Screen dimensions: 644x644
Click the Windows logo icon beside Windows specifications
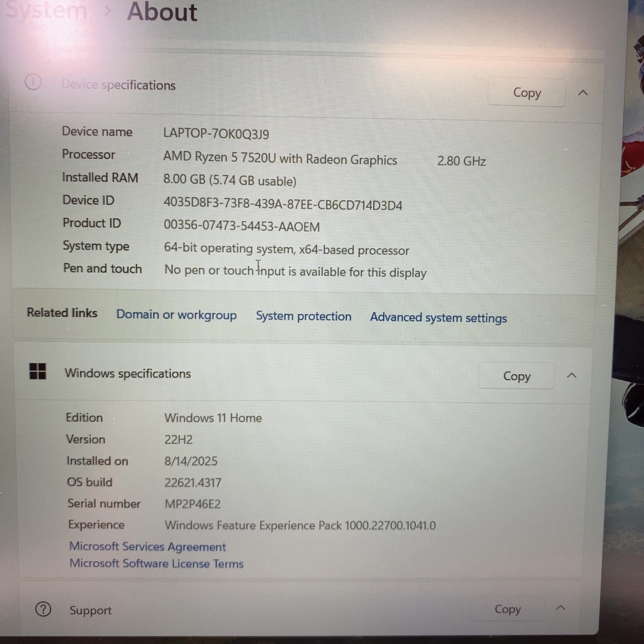tap(38, 371)
